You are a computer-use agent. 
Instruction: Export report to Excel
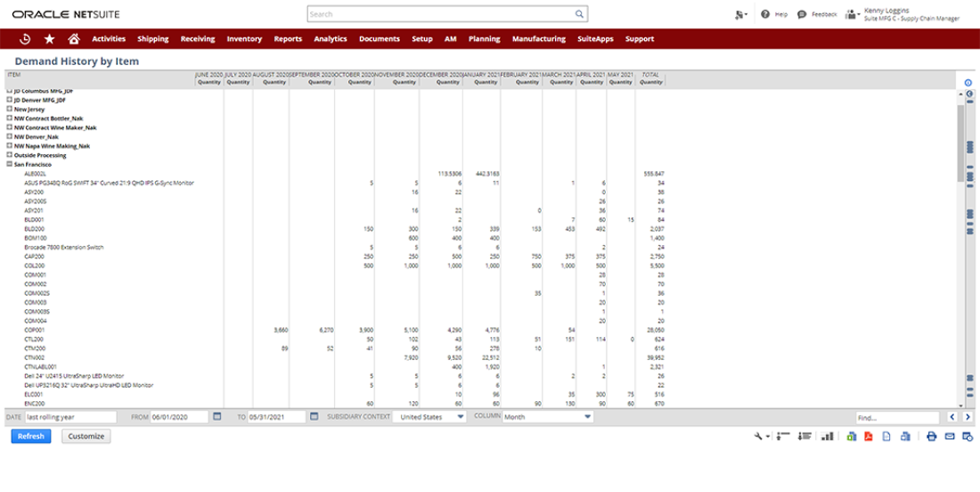pos(852,437)
